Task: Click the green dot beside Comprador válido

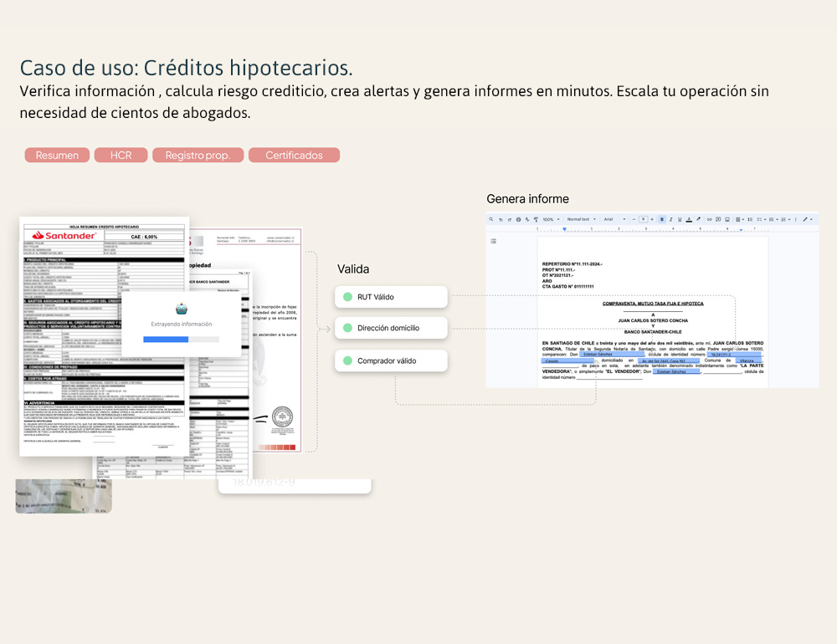Action: click(x=347, y=360)
